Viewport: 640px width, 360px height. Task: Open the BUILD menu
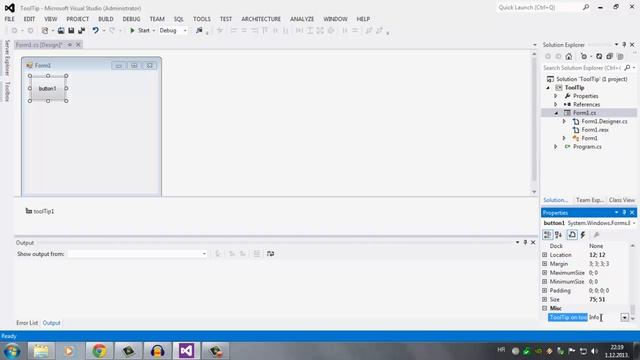pyautogui.click(x=106, y=19)
